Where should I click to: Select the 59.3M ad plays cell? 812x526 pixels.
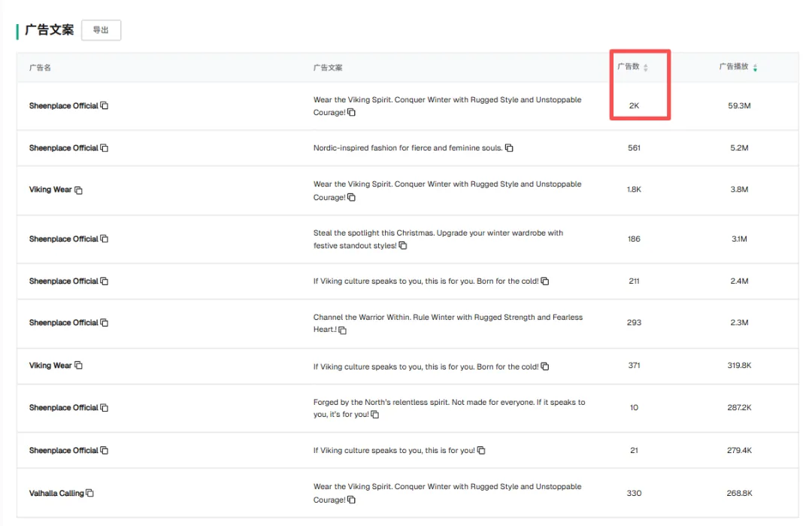click(739, 106)
